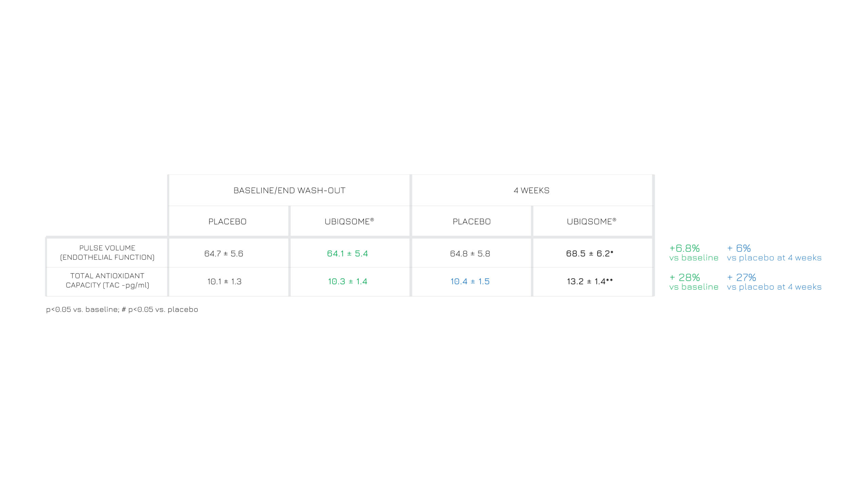Select the UBIQSOME header under Baseline
868x488 pixels.
[349, 222]
